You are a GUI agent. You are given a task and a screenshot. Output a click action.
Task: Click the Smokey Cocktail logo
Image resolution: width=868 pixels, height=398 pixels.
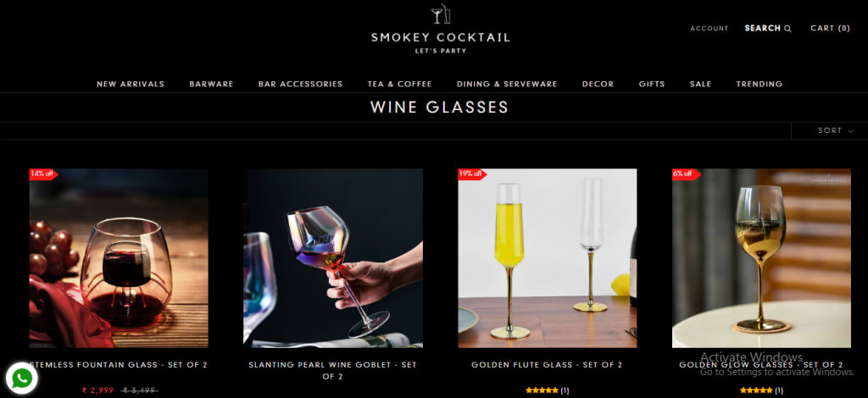point(441,30)
